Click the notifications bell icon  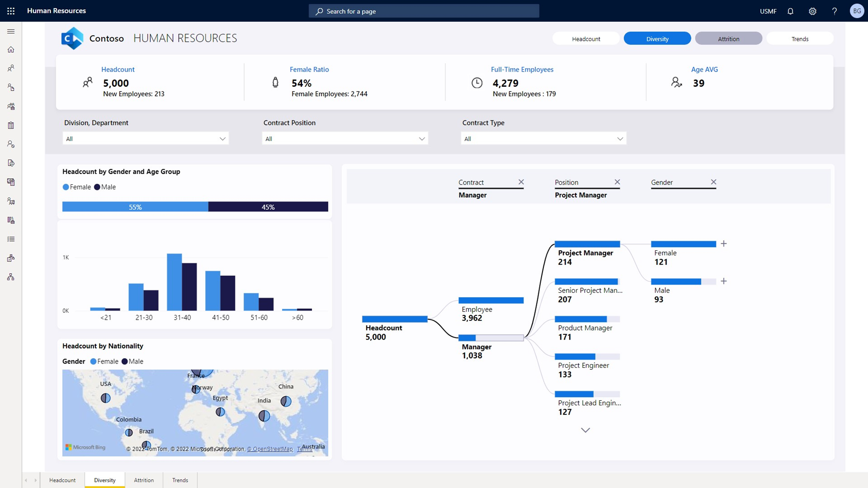[x=790, y=11]
